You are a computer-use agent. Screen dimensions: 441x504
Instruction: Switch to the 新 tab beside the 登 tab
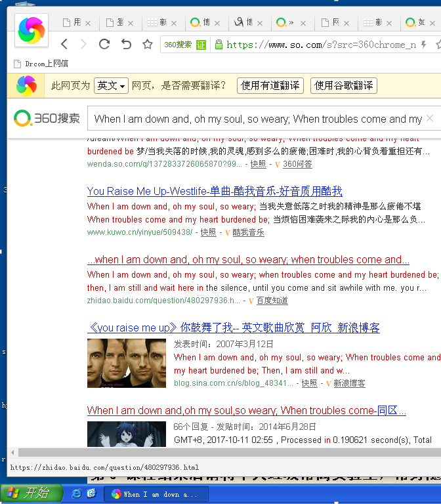pyautogui.click(x=157, y=22)
